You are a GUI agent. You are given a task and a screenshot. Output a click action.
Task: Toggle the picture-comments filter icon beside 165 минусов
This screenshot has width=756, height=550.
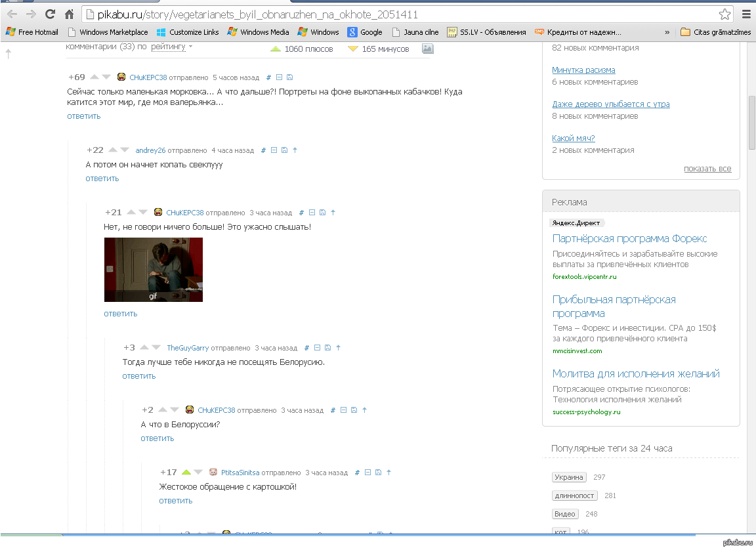[428, 48]
